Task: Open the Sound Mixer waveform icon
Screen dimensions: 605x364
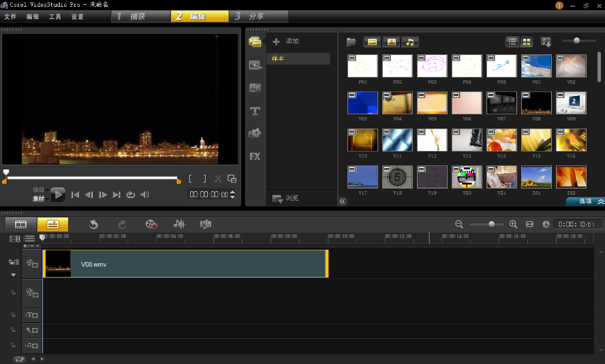Action: (179, 224)
